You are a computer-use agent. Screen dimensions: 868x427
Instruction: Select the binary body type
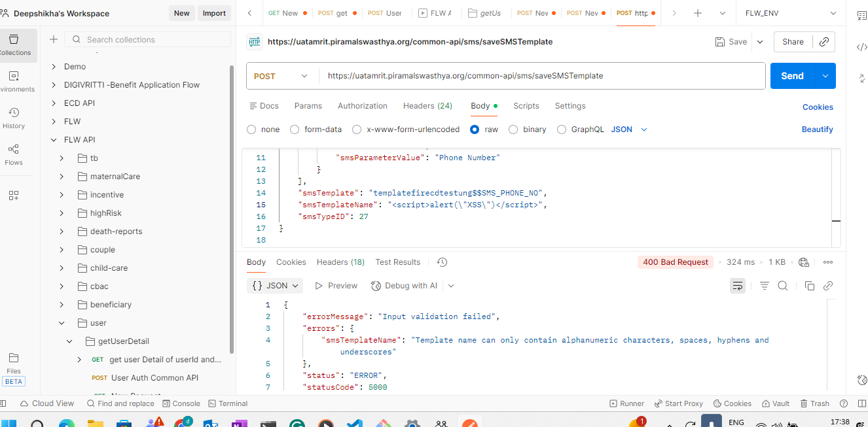[x=513, y=129]
